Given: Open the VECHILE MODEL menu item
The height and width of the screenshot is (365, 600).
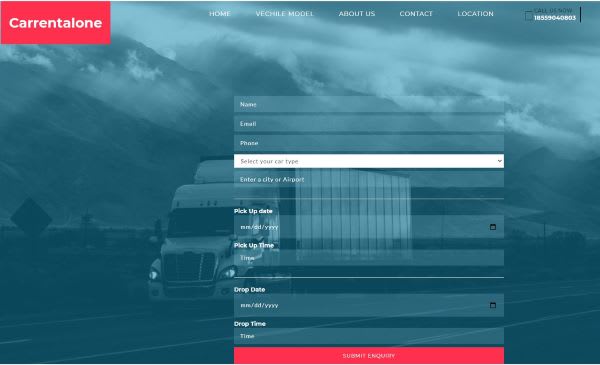Looking at the screenshot, I should [284, 14].
